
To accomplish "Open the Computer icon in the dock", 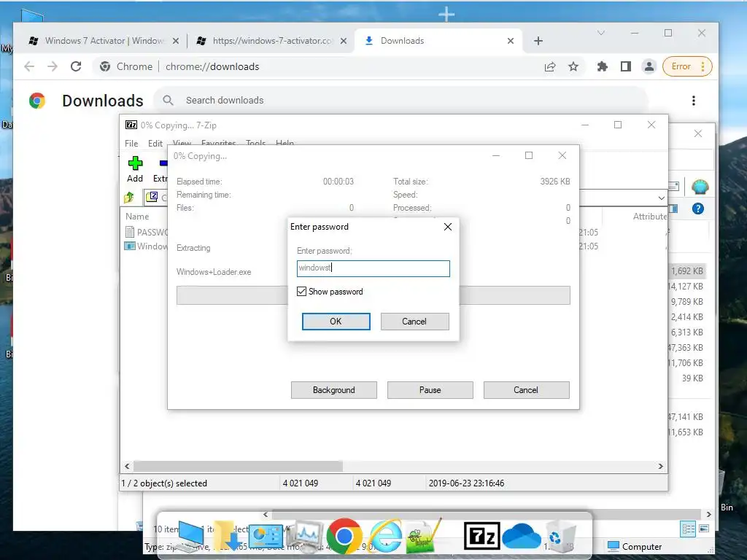I will pyautogui.click(x=189, y=537).
